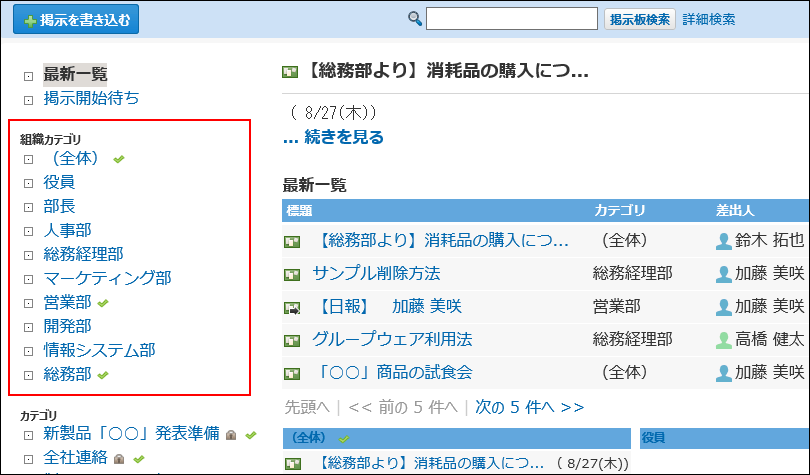Click green user icon beside 高橋 健太
The width and height of the screenshot is (810, 475).
coord(724,340)
